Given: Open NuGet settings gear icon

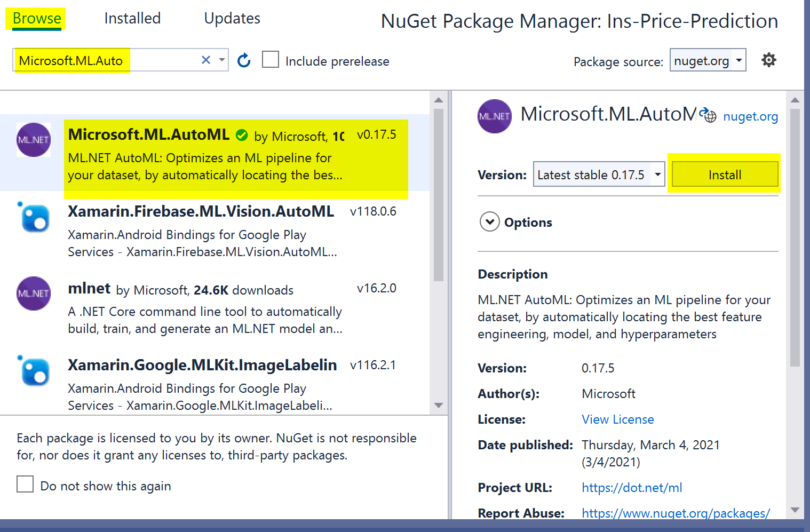Looking at the screenshot, I should click(x=769, y=60).
